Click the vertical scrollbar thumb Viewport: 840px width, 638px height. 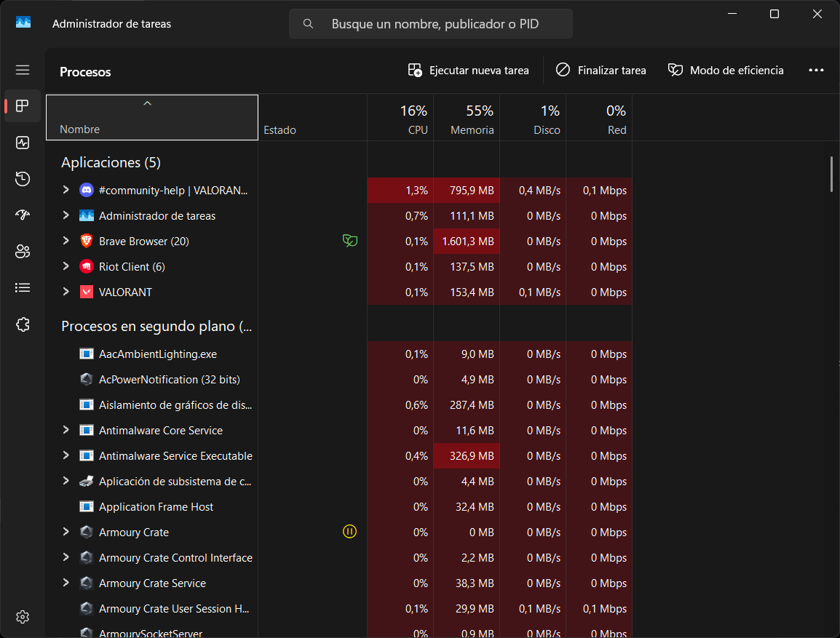coord(831,174)
